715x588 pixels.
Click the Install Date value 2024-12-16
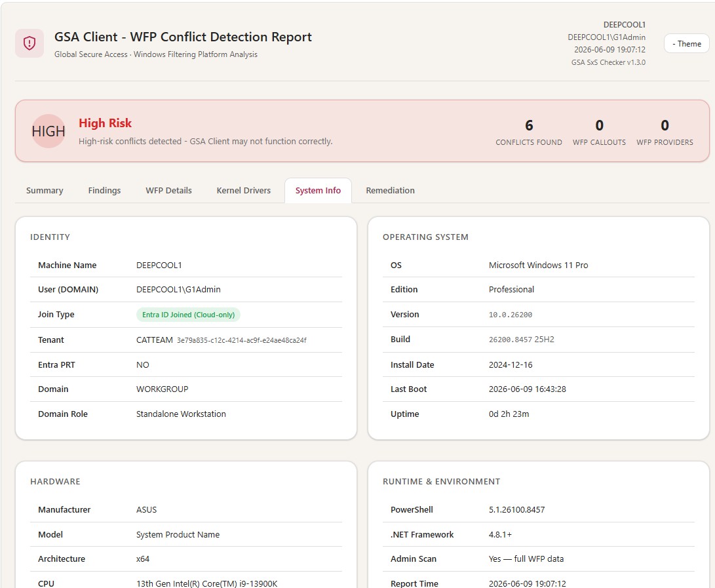pyautogui.click(x=511, y=365)
